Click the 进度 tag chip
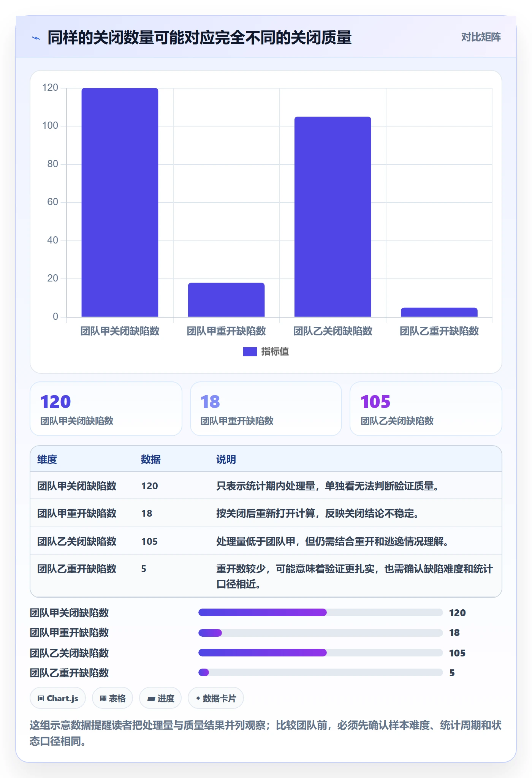532x778 pixels. click(160, 698)
